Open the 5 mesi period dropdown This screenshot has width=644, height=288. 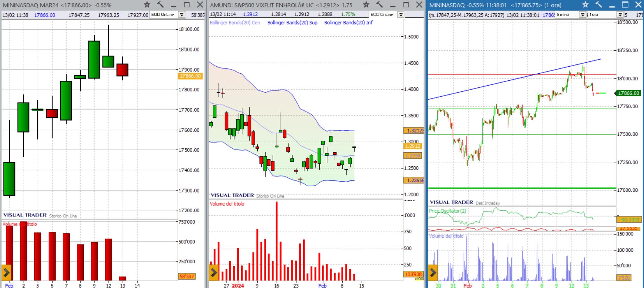click(583, 14)
